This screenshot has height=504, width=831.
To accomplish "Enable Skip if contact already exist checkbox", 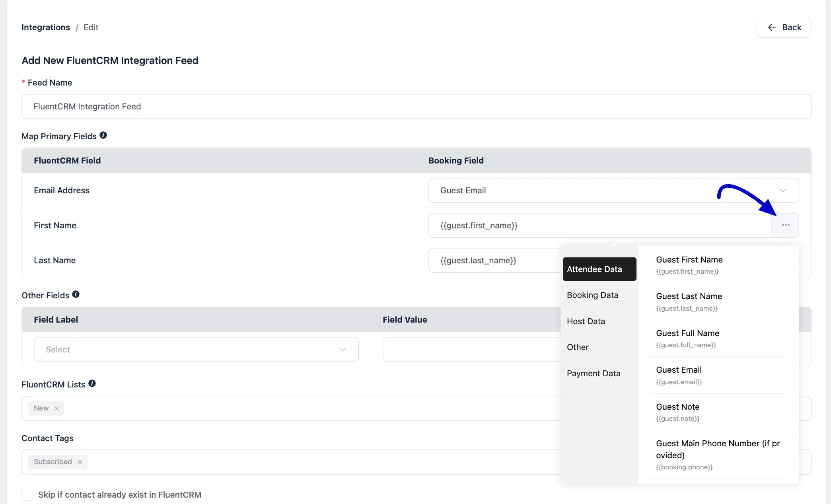I will (27, 495).
